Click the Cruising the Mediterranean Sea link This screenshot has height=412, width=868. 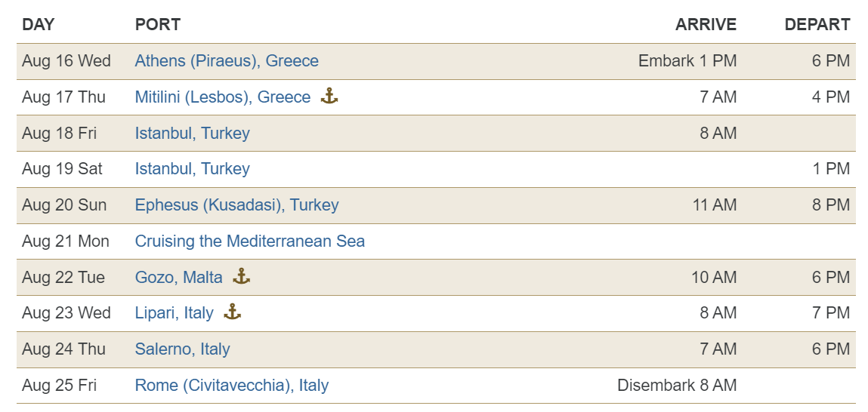tap(249, 241)
